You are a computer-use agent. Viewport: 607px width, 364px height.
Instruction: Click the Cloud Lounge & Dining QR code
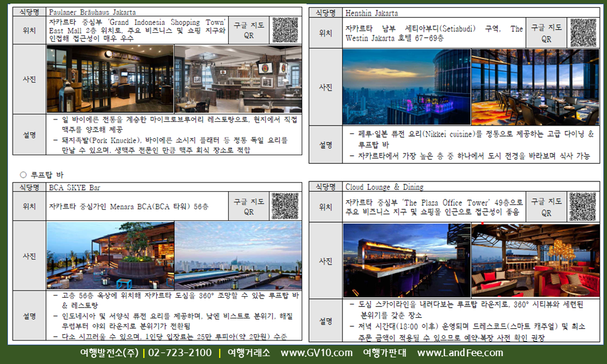tap(582, 206)
